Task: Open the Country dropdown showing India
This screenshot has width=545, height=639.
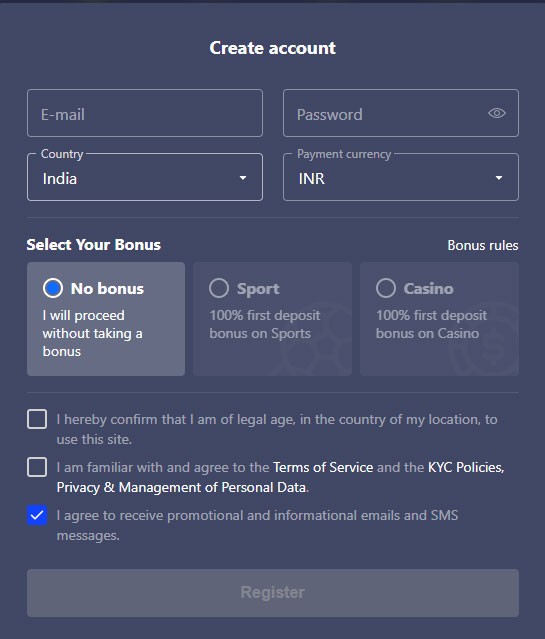Action: 145,177
